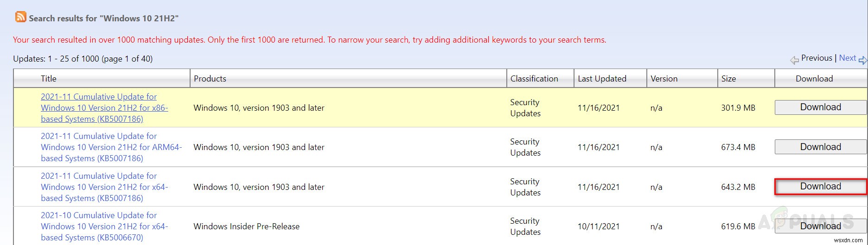Viewport: 868px width, 245px height.
Task: Click the Next page arrow icon
Action: coord(863,60)
